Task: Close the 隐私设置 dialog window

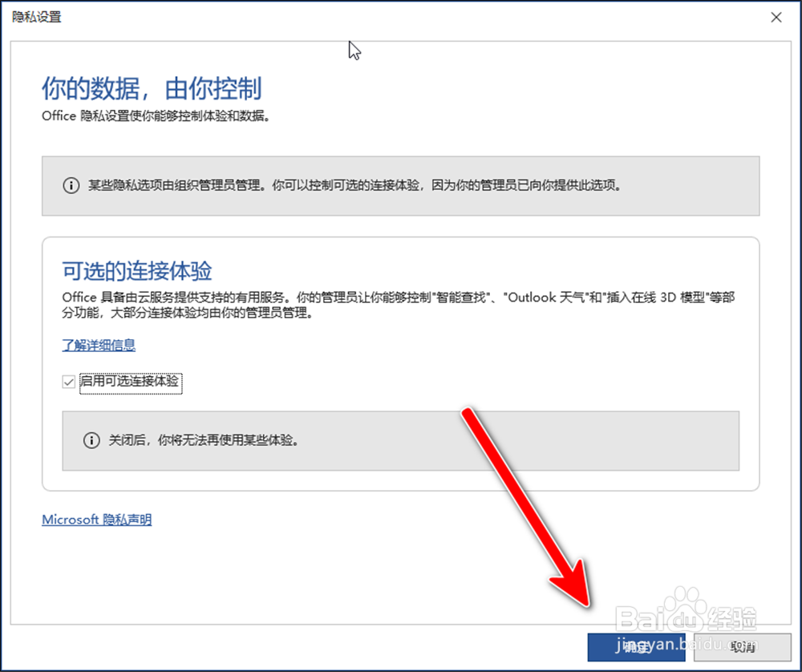Action: click(776, 18)
